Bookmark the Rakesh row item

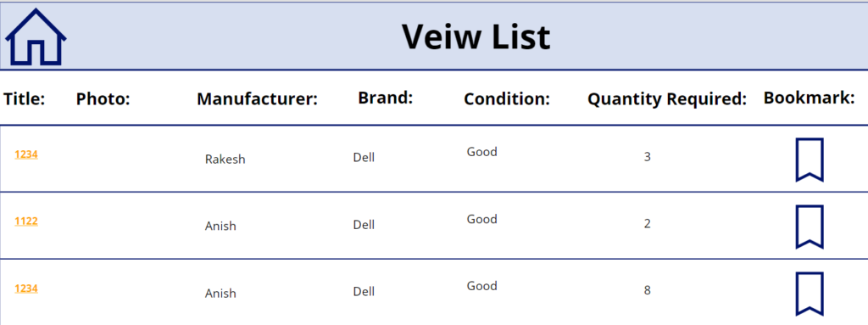click(810, 160)
